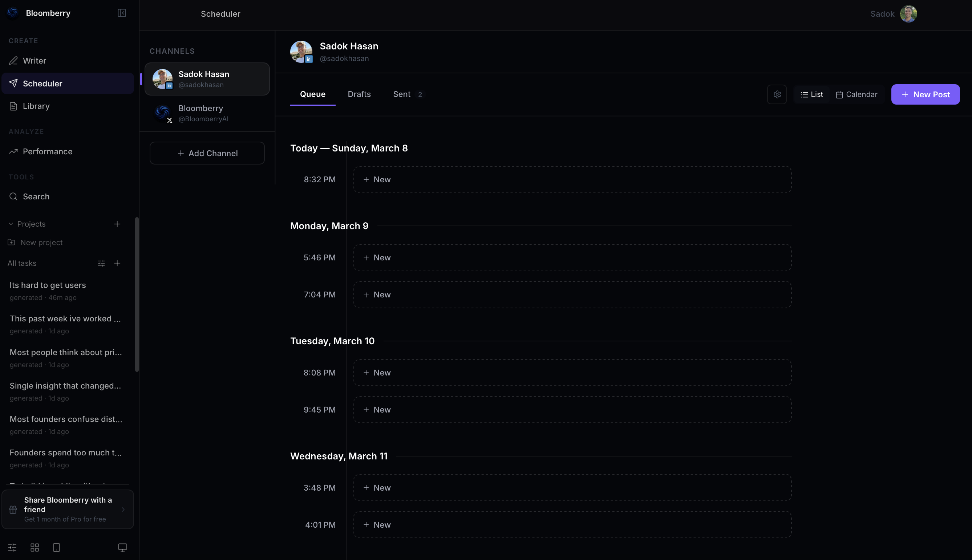Image resolution: width=972 pixels, height=560 pixels.
Task: Click the New Post button
Action: point(926,94)
